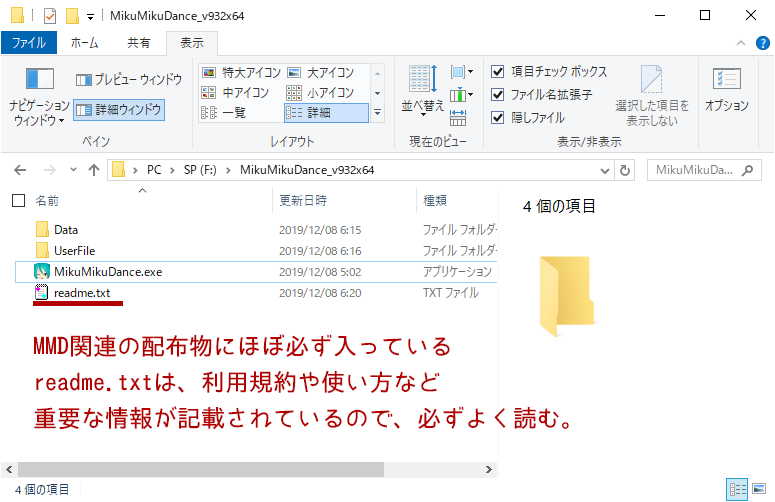775x502 pixels.
Task: Switch to large thumbnails view in status bar
Action: [x=759, y=490]
